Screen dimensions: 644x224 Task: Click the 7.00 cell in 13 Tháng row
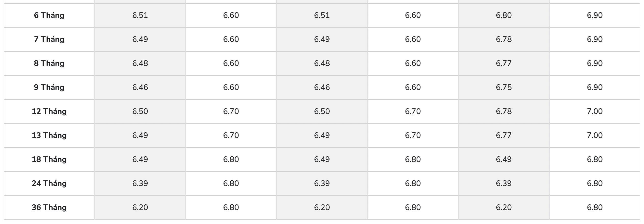tap(595, 135)
